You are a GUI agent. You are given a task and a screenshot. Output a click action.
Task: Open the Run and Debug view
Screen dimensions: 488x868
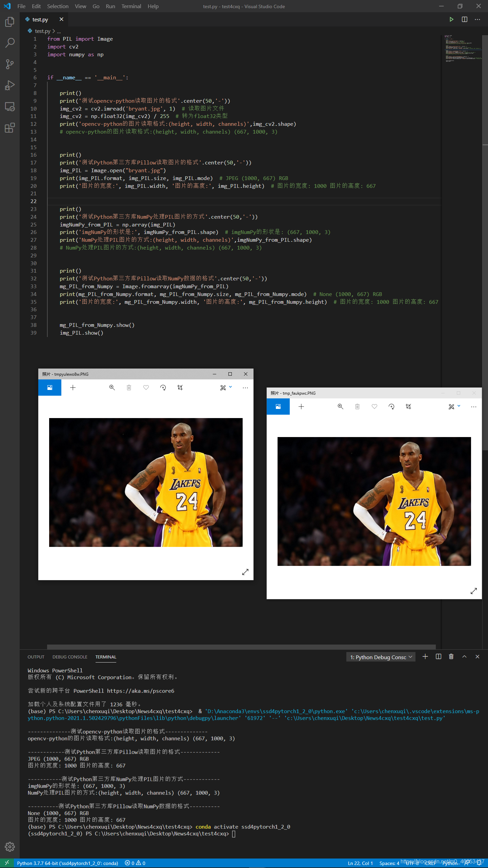pyautogui.click(x=10, y=85)
